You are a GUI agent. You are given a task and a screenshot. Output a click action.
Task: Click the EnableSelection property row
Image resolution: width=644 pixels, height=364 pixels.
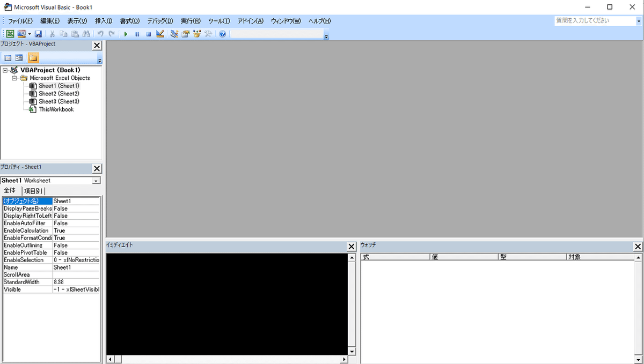click(x=52, y=260)
